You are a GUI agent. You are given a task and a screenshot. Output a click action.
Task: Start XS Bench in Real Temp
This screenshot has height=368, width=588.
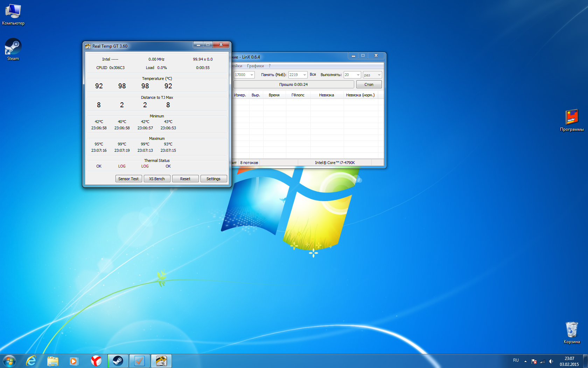pos(157,179)
